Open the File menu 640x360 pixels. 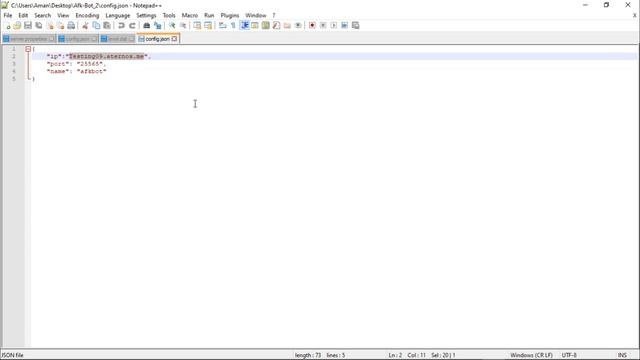click(8, 16)
